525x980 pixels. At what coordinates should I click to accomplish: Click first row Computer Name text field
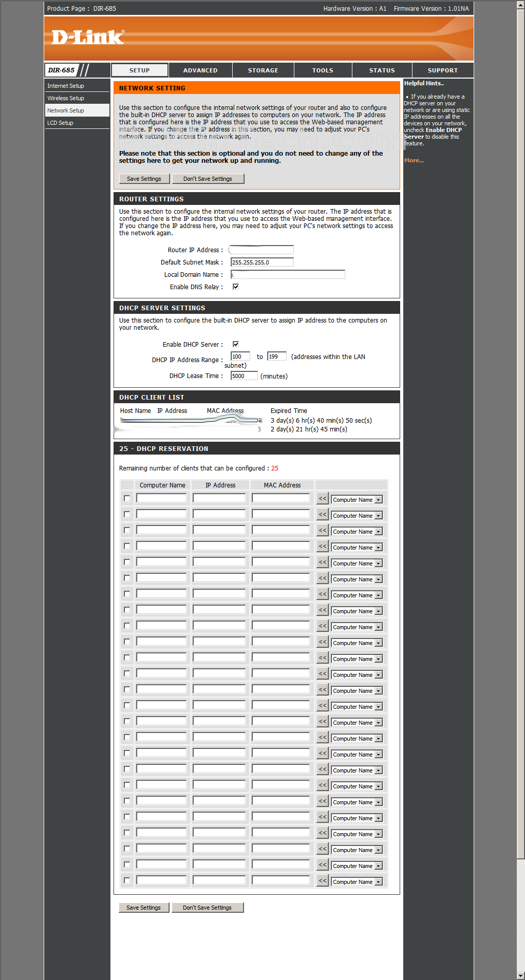(161, 498)
